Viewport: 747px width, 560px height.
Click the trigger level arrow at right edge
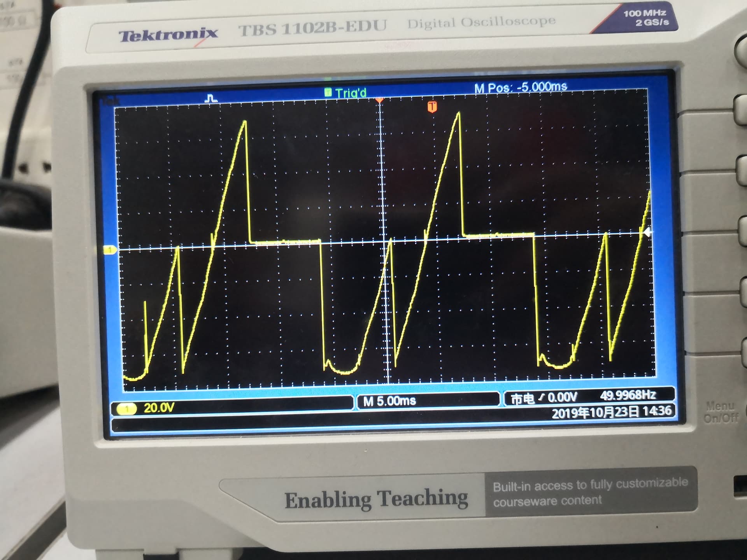point(647,233)
